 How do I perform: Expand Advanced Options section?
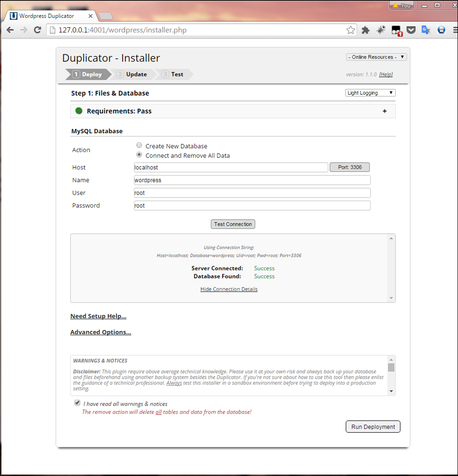tap(100, 332)
